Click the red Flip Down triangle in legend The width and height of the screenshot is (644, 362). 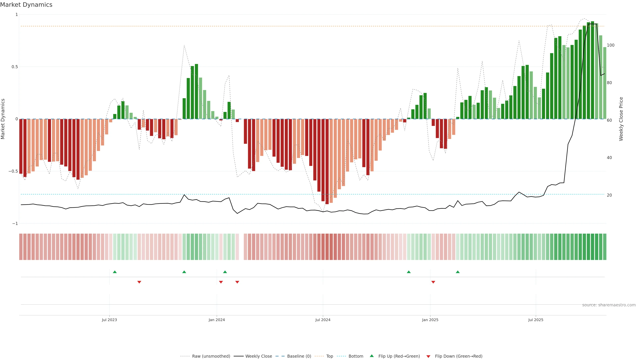tap(428, 356)
